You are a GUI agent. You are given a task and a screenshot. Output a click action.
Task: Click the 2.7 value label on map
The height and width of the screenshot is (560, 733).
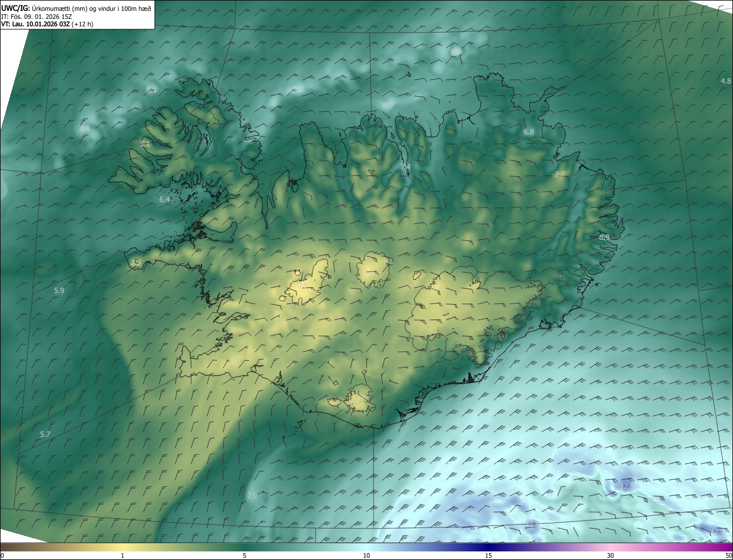point(561,174)
